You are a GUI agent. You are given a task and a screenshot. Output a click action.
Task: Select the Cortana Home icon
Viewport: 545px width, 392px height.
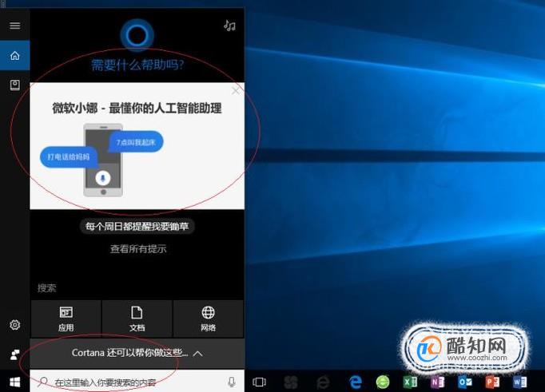[x=15, y=56]
